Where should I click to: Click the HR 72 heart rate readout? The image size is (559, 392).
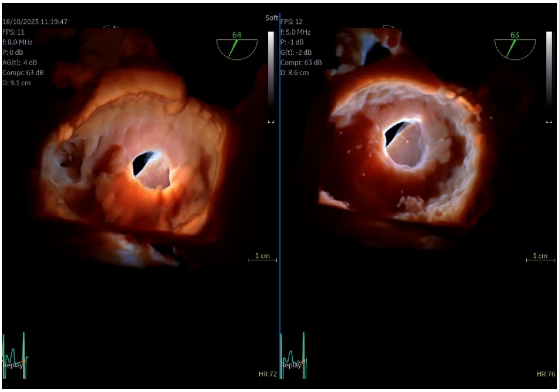(268, 374)
